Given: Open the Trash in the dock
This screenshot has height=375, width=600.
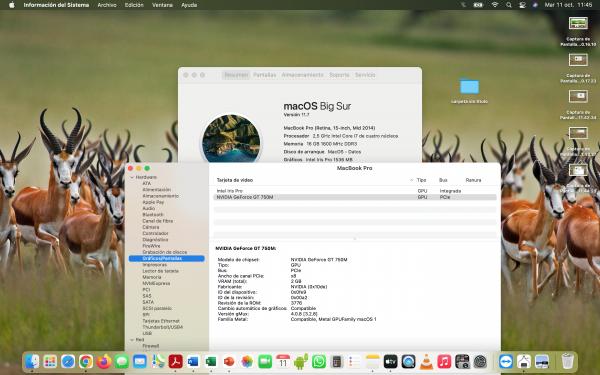Looking at the screenshot, I should [x=567, y=362].
